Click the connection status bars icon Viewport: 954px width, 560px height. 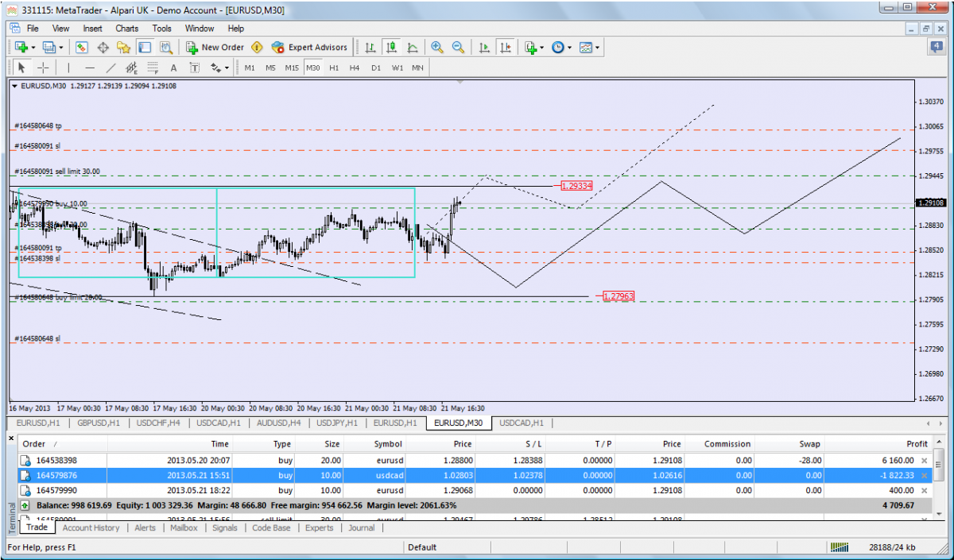click(x=839, y=547)
